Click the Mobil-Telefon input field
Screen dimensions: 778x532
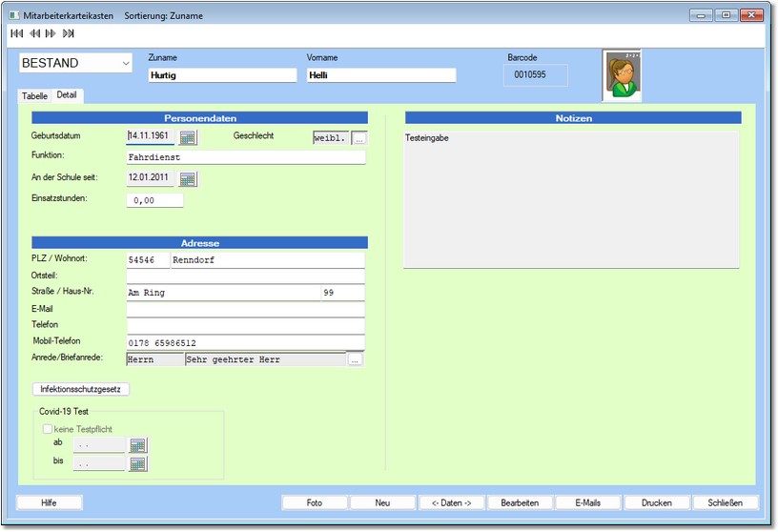245,342
